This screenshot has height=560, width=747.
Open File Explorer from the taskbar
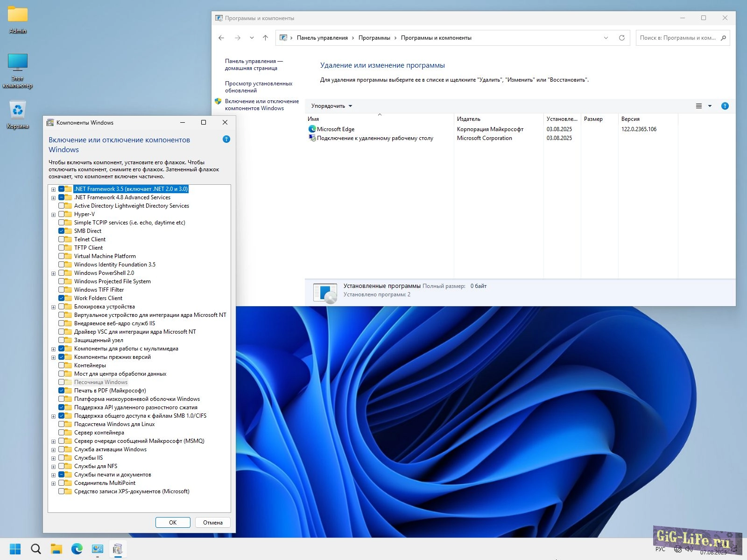pos(56,549)
